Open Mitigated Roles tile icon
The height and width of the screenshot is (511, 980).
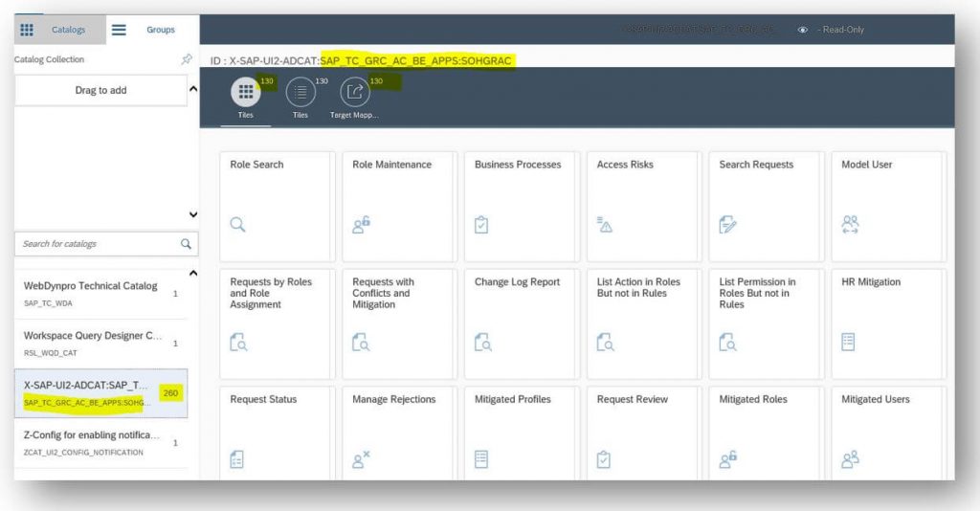click(x=727, y=459)
